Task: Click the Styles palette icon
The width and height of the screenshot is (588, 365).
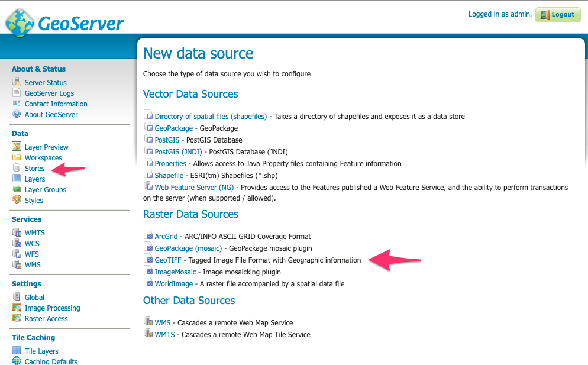Action: (17, 199)
